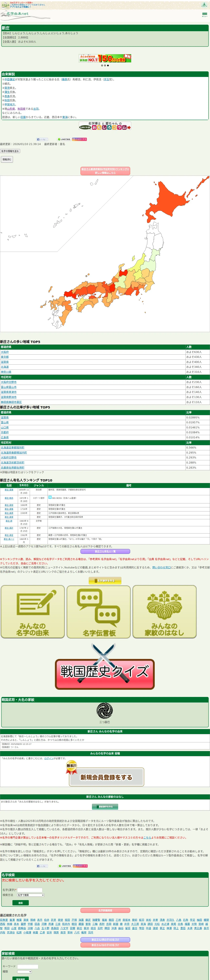Open the 兵庫県佐用郡佐用町 link
210x980 pixels.
pos(13,468)
